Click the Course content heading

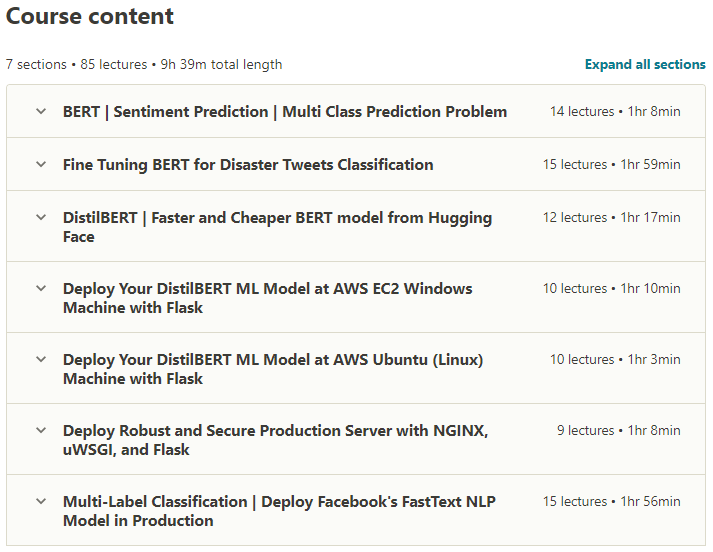pyautogui.click(x=90, y=17)
